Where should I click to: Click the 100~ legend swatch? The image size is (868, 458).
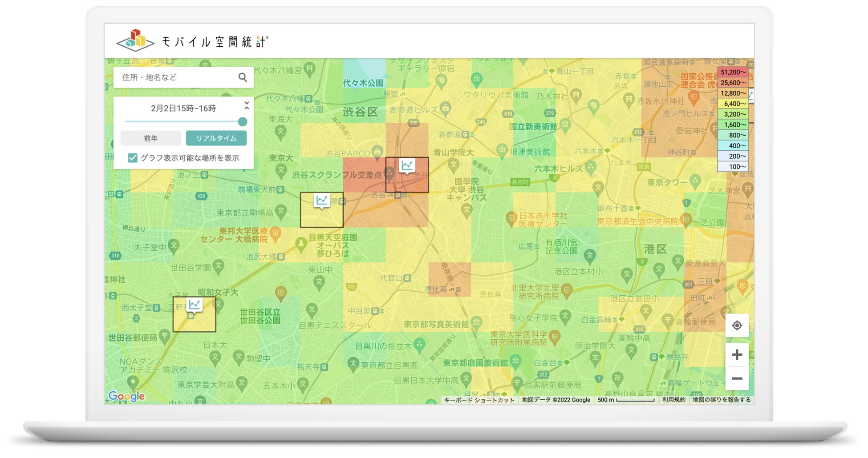pos(733,167)
